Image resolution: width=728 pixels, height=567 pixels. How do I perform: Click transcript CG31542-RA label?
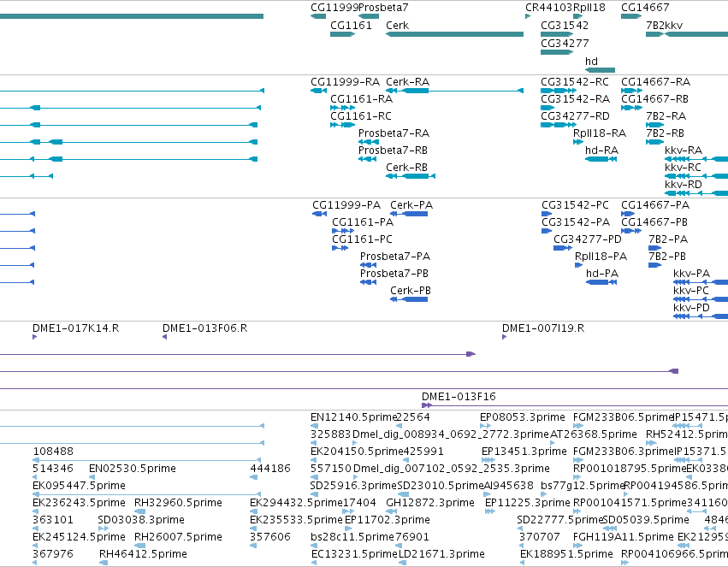pos(575,99)
